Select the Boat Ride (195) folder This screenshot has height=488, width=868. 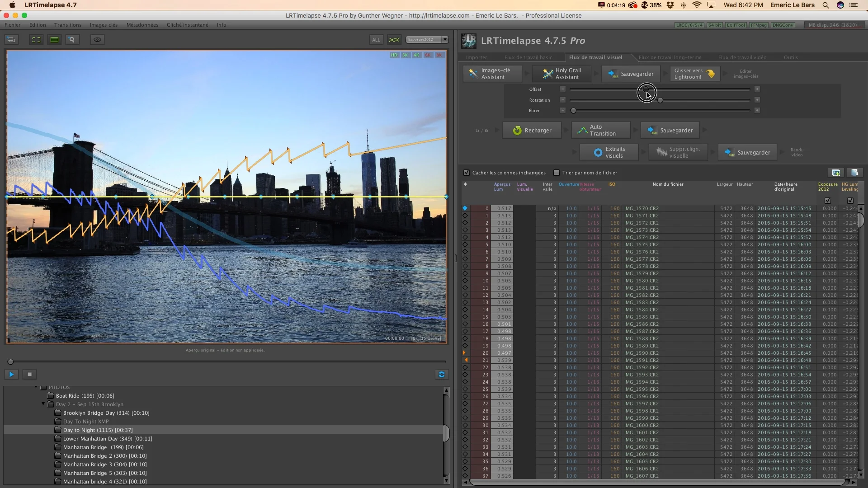(85, 396)
